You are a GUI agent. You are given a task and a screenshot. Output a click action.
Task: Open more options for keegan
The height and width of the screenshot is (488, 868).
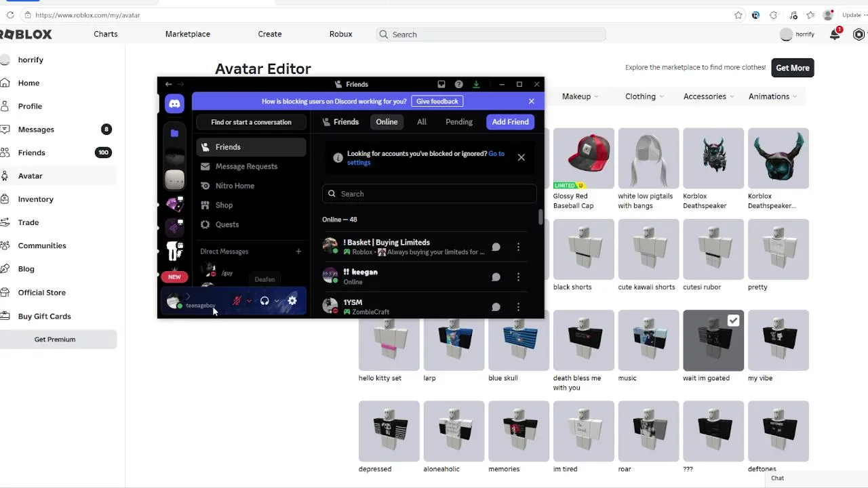(518, 277)
